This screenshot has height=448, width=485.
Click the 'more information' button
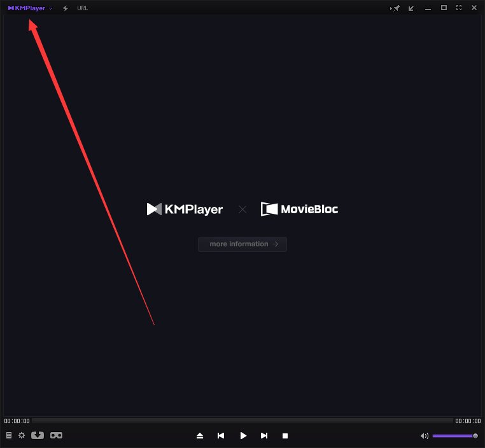click(243, 244)
